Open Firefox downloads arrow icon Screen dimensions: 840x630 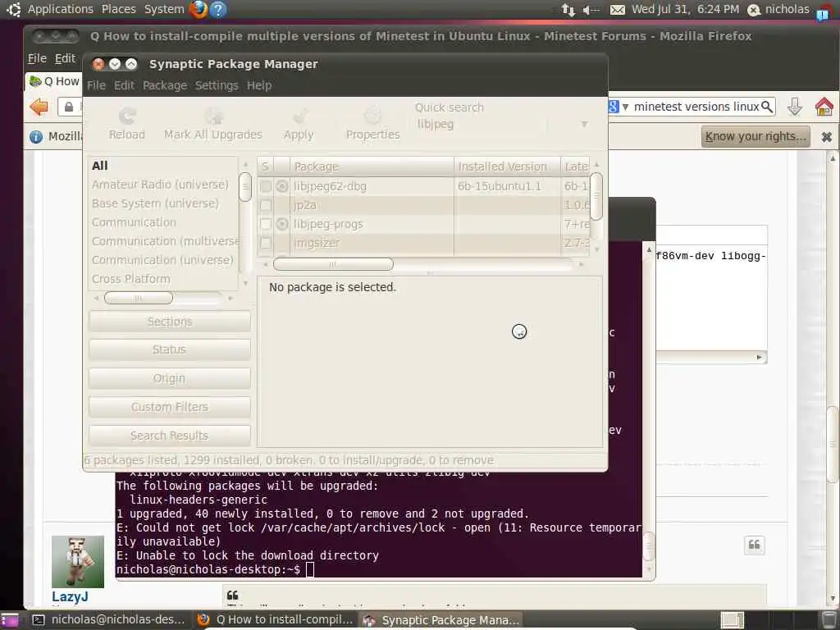click(x=794, y=107)
